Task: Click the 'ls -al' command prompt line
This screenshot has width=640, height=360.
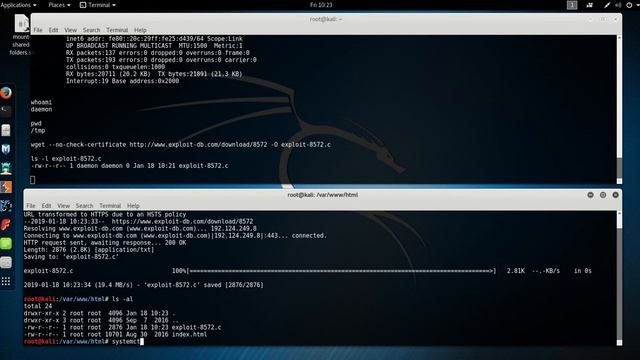Action: coord(78,299)
